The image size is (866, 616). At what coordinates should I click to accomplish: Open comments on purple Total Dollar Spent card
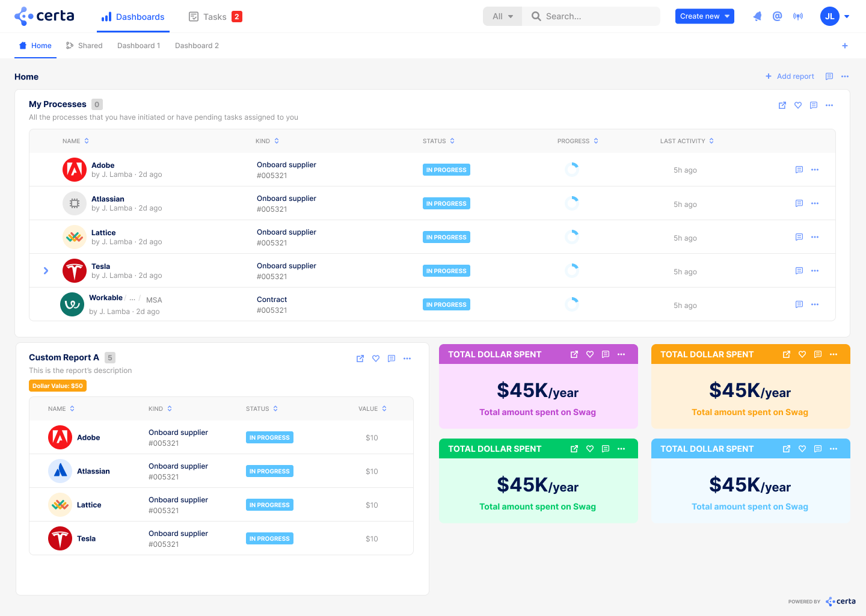606,354
